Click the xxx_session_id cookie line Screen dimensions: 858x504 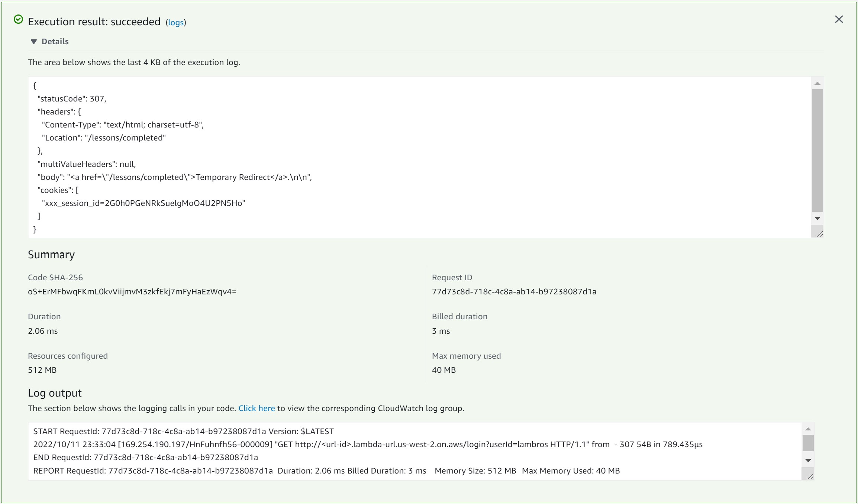click(143, 203)
